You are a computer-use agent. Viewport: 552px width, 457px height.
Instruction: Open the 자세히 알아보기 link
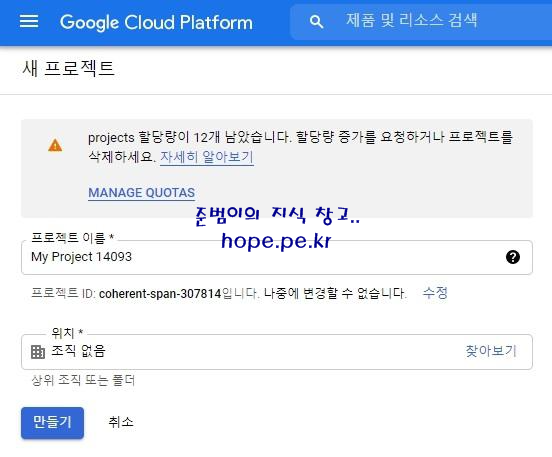click(x=207, y=157)
